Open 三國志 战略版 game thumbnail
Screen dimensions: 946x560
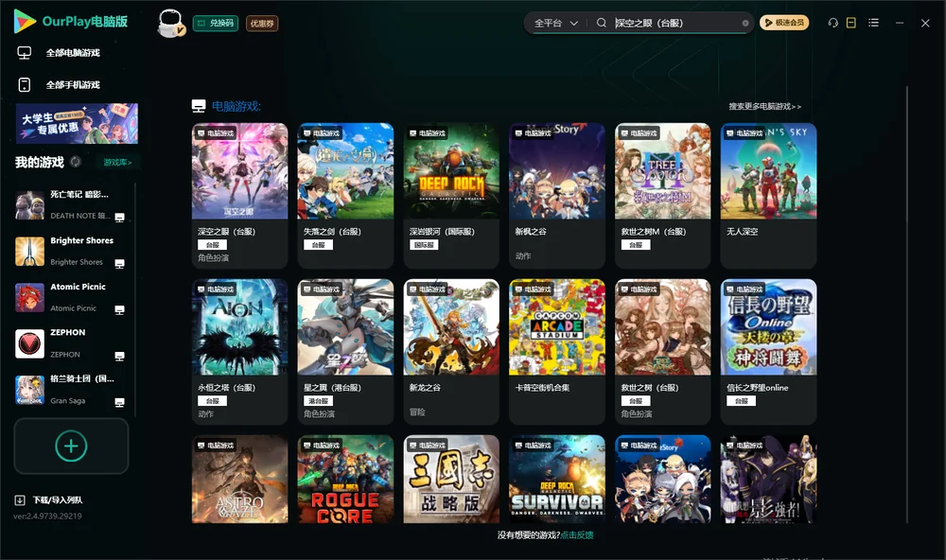point(451,480)
